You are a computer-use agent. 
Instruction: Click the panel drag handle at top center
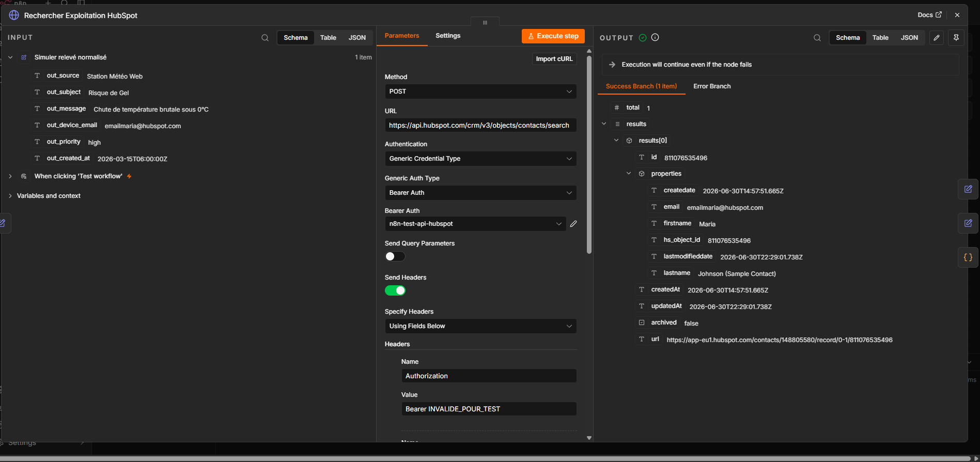coord(485,22)
